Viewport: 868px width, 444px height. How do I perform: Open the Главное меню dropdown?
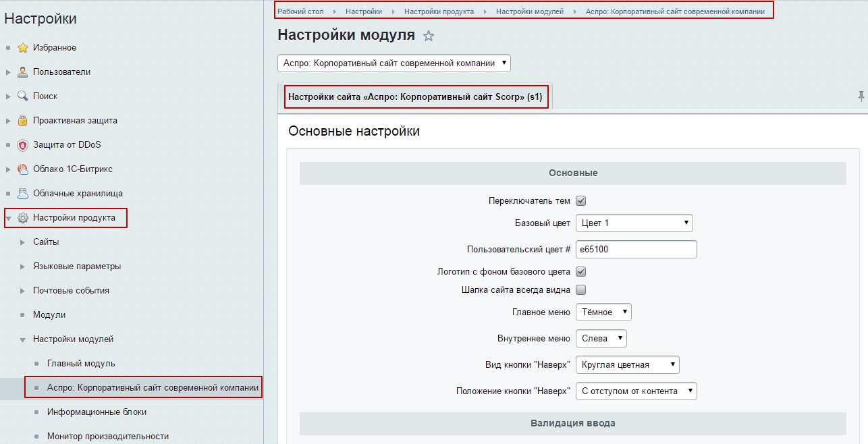pos(603,312)
